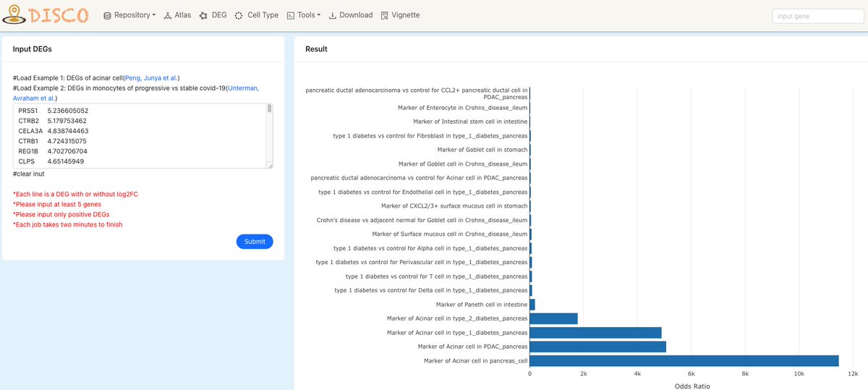868x390 pixels.
Task: Click the Input DEGs panel heading
Action: [x=32, y=49]
